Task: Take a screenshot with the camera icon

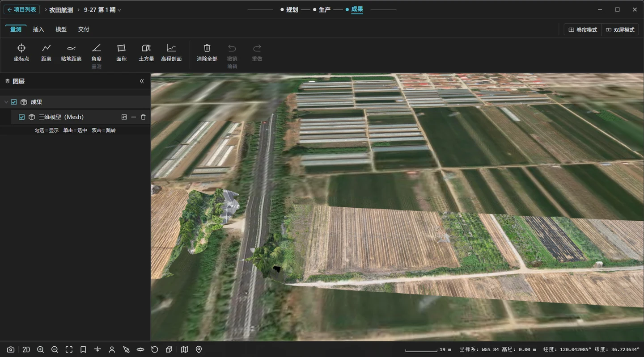Action: point(11,349)
